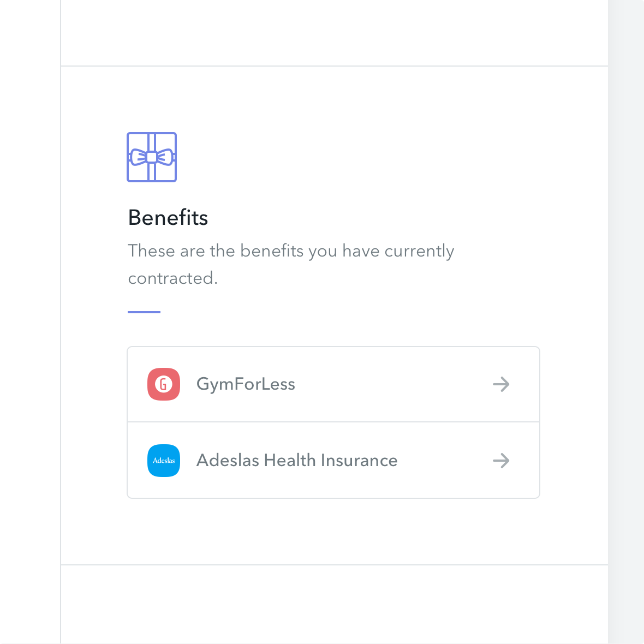Open GymForLess using its right arrow

click(501, 384)
